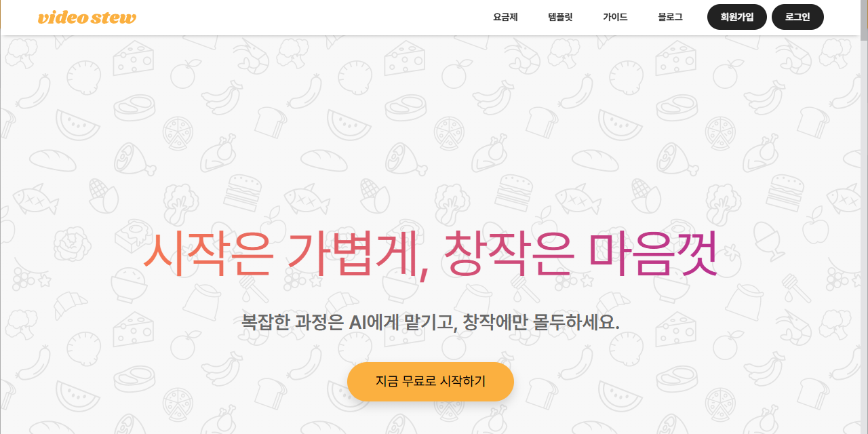Click the subtitle text about AI에게 맡기고

point(431,321)
